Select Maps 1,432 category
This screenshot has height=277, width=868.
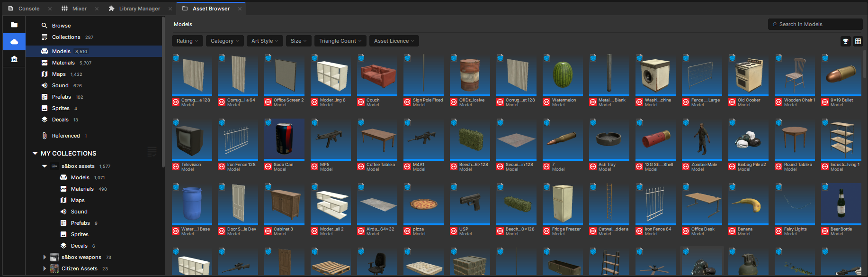pyautogui.click(x=94, y=74)
